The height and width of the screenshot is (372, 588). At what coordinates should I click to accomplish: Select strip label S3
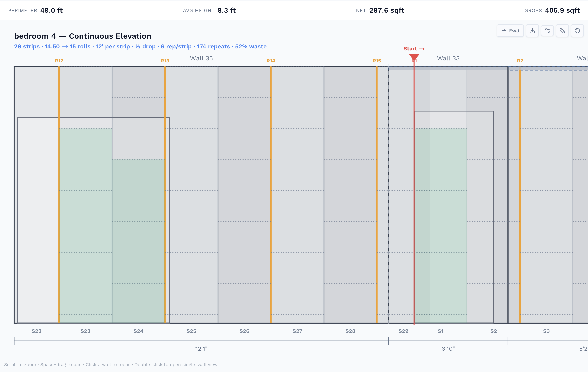pyautogui.click(x=546, y=331)
